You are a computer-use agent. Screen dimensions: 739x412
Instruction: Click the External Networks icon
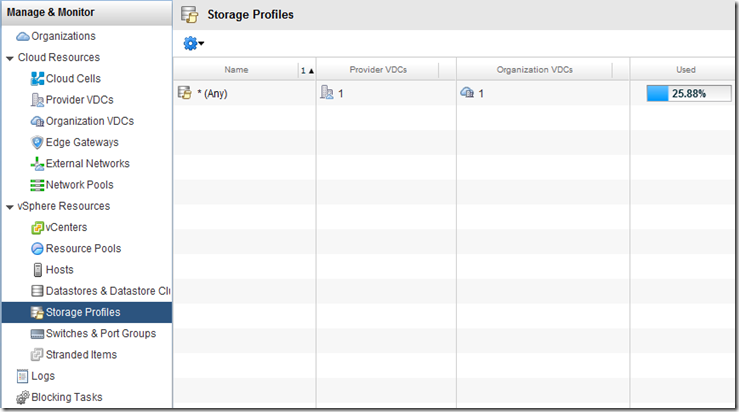[x=38, y=164]
